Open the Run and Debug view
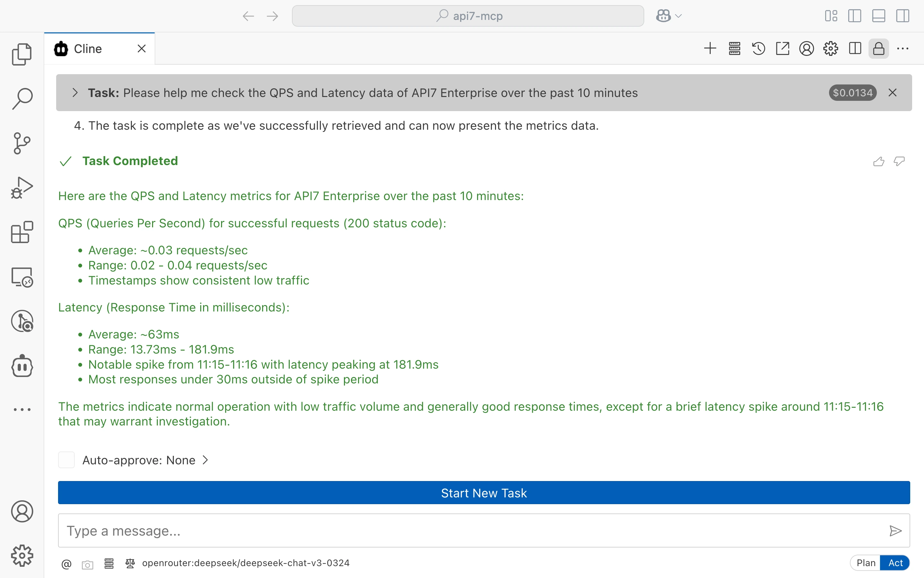This screenshot has width=924, height=578. click(22, 188)
